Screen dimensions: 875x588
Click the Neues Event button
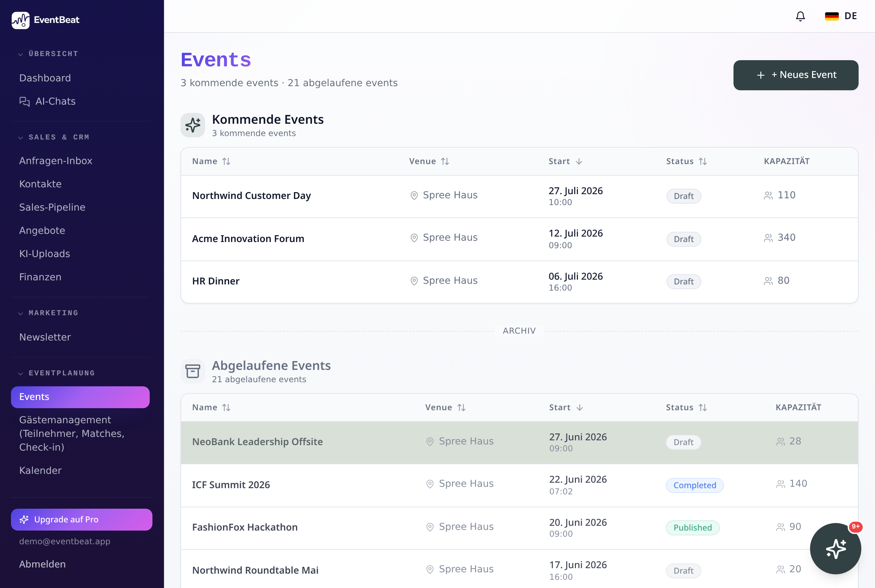795,75
